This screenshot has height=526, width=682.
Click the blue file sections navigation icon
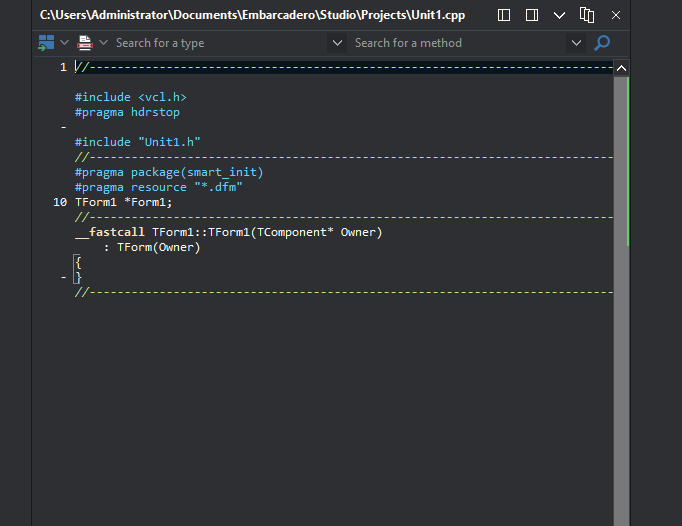(46, 43)
